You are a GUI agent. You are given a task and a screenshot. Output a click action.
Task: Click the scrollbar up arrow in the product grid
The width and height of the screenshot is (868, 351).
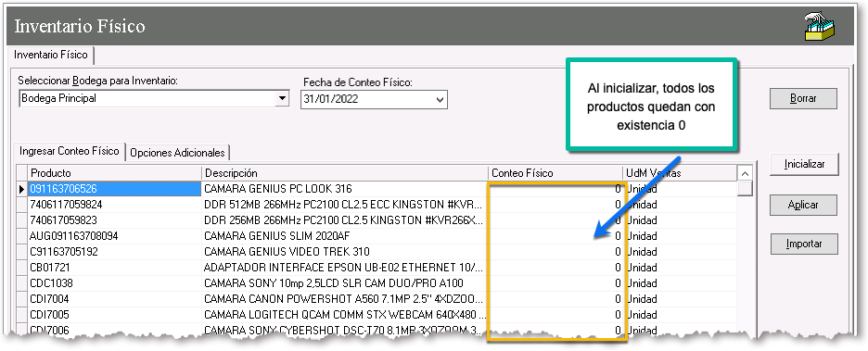point(745,173)
